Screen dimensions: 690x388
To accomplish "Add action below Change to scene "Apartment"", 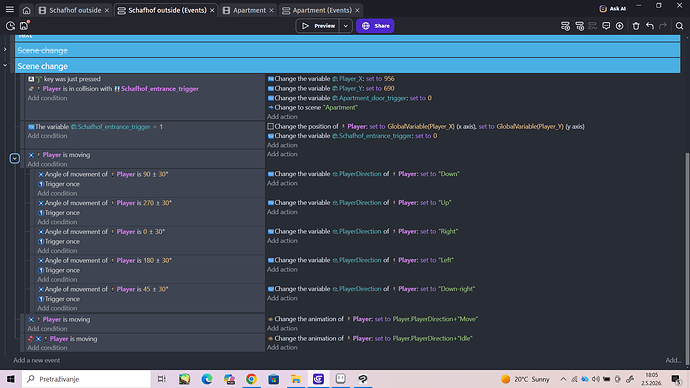I will (282, 117).
